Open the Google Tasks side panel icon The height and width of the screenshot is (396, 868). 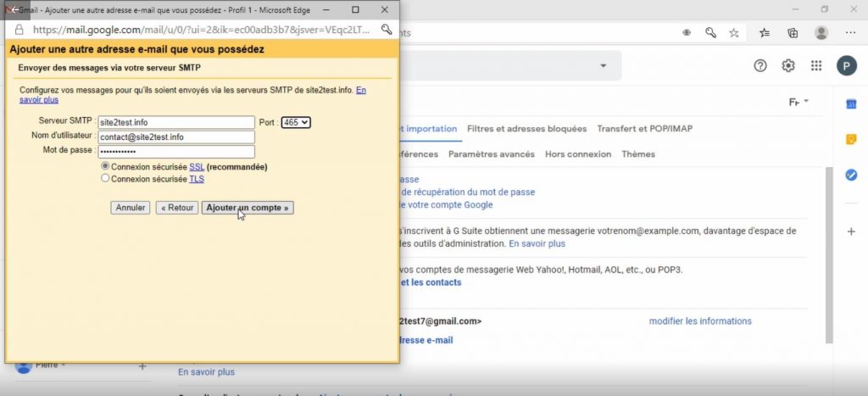click(851, 175)
